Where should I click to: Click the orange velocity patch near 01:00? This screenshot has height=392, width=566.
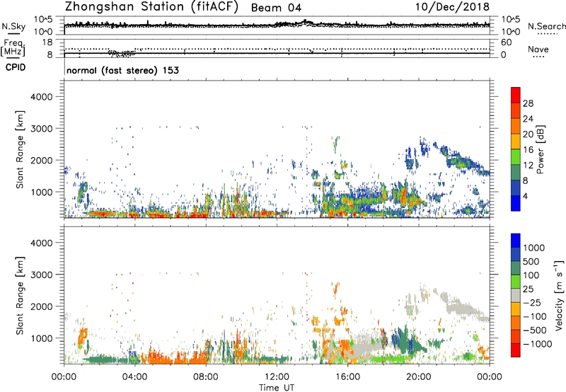click(83, 337)
